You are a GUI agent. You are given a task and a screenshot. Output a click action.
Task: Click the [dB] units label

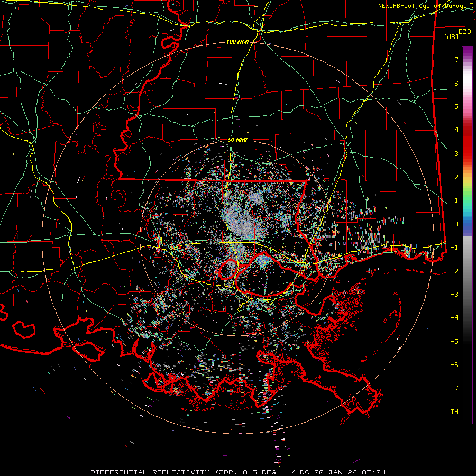pos(452,36)
